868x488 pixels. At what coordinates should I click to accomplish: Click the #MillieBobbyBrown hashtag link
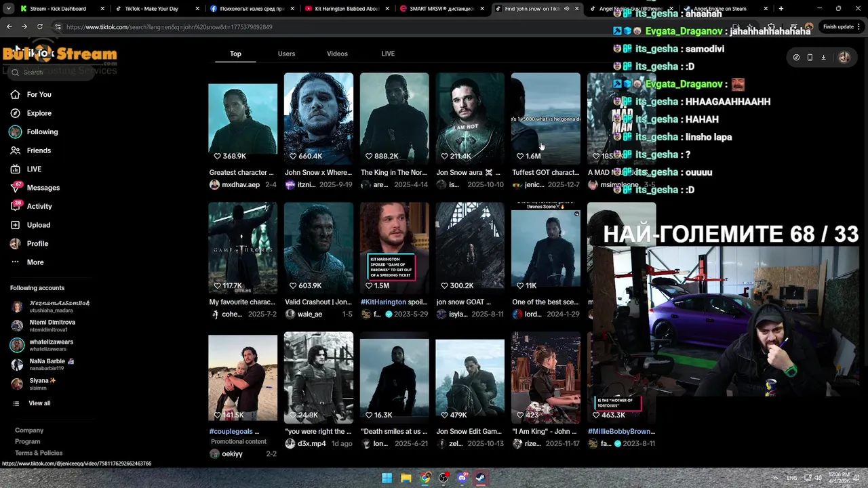click(621, 432)
